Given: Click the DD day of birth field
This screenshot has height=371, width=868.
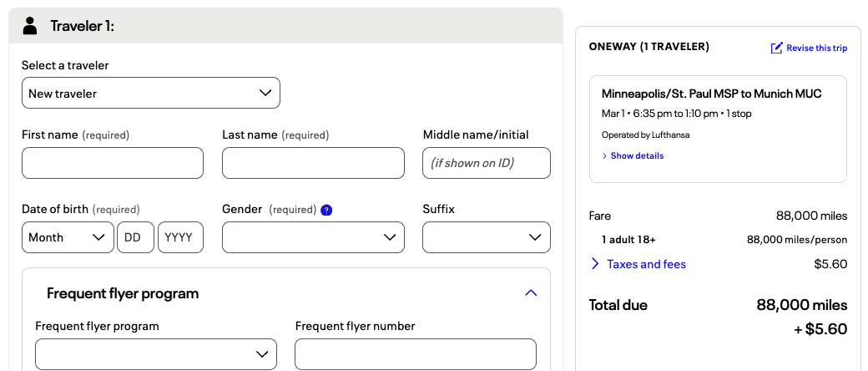Looking at the screenshot, I should (x=135, y=237).
